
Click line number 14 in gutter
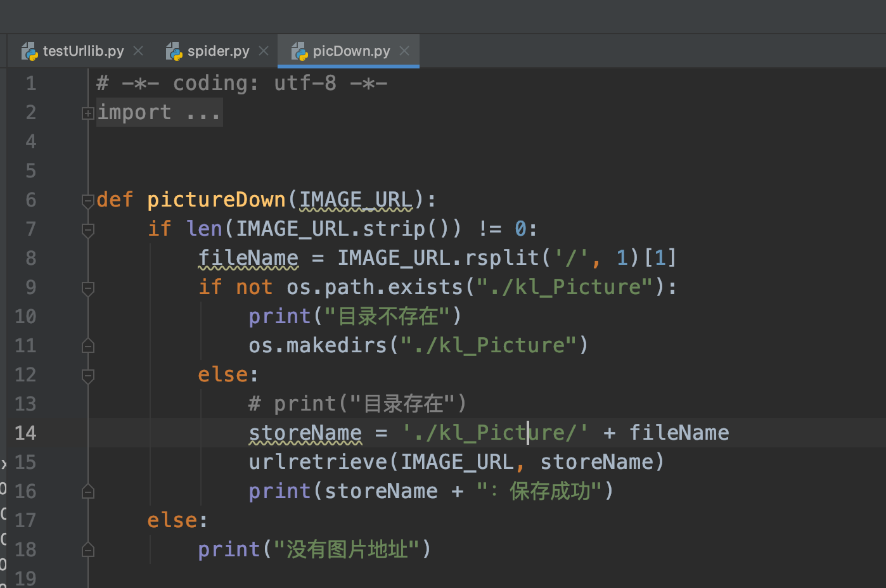[25, 433]
